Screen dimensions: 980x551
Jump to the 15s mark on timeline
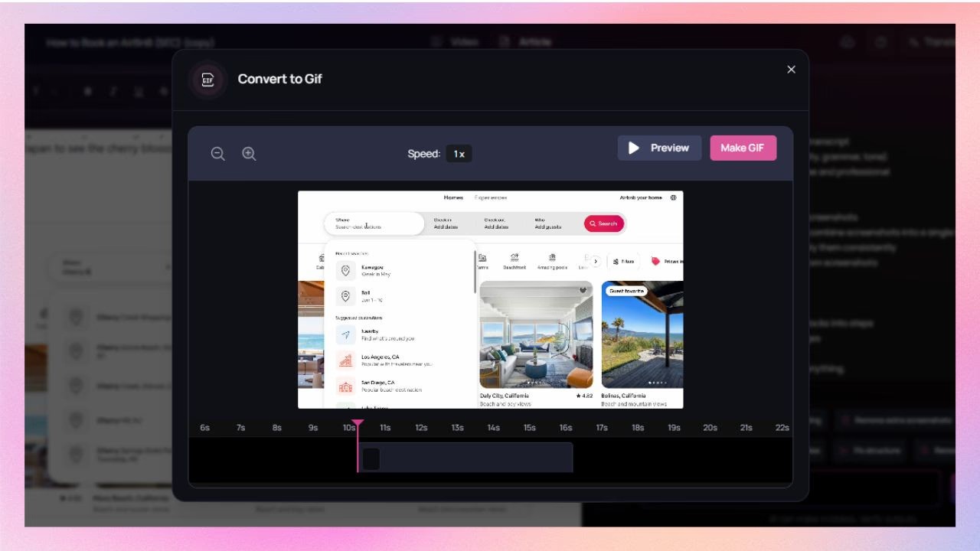pyautogui.click(x=529, y=428)
